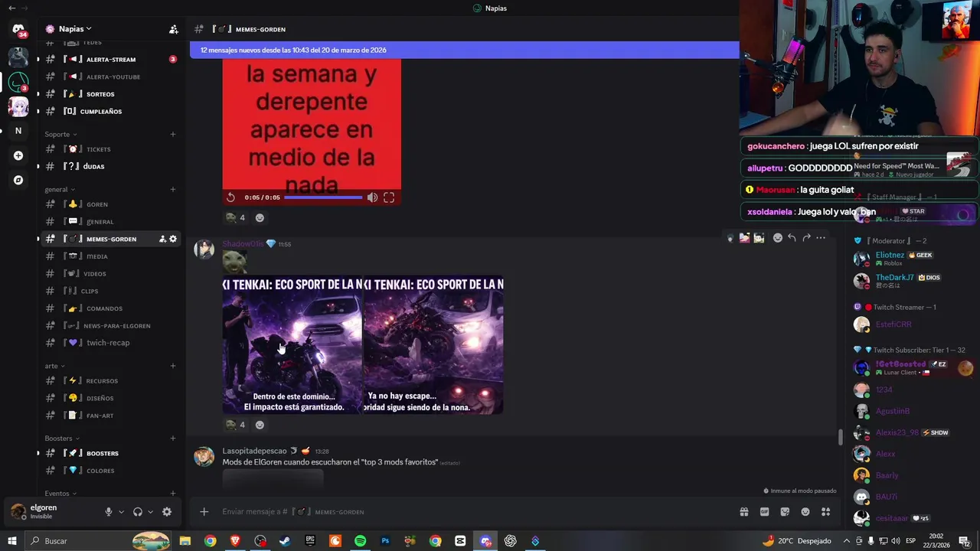Screen dimensions: 980x551
Task: Open Lasopitadepescao's profile from message username
Action: (x=254, y=451)
